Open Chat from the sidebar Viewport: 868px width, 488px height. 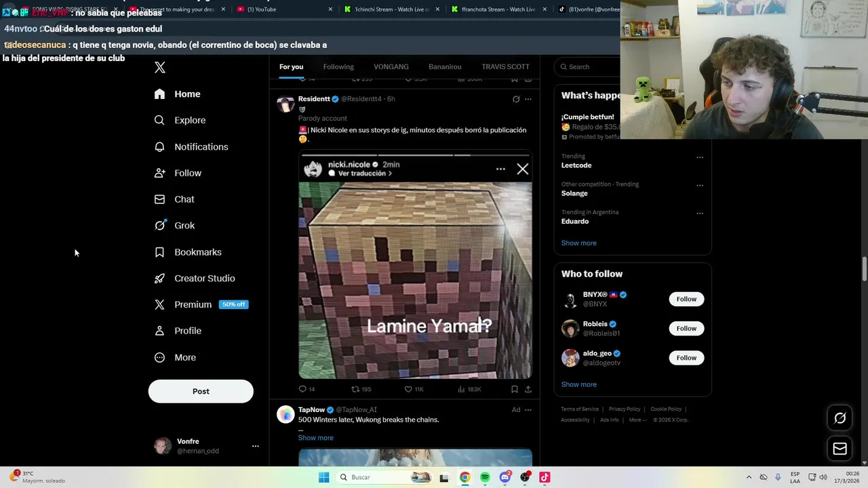click(x=175, y=199)
